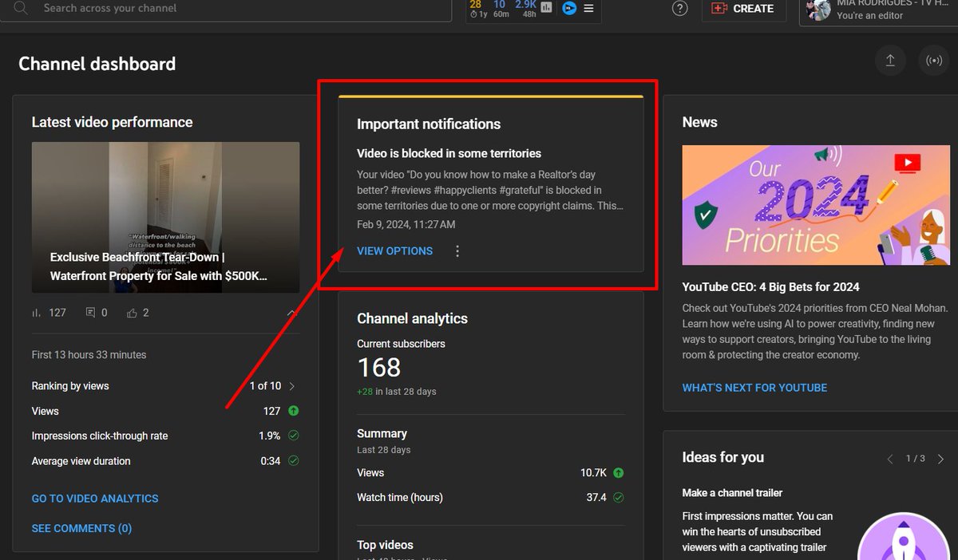Click the green arrow next to 10.7K views
The image size is (958, 560).
(618, 472)
